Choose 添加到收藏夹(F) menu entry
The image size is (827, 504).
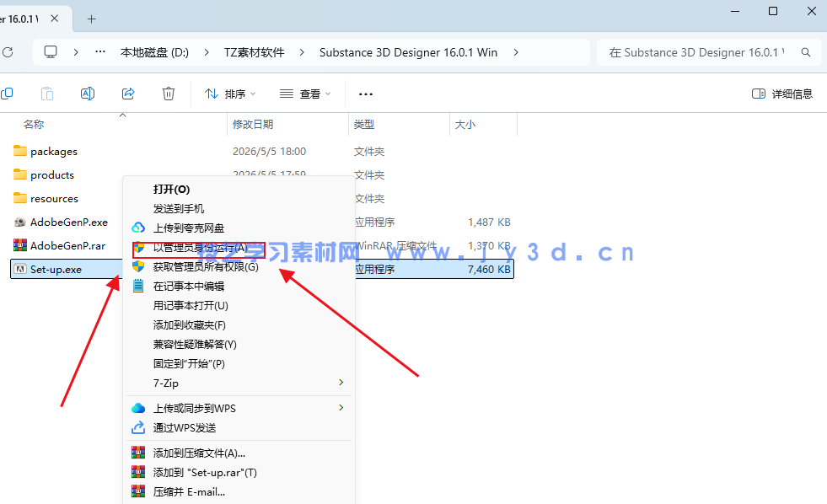point(239,325)
